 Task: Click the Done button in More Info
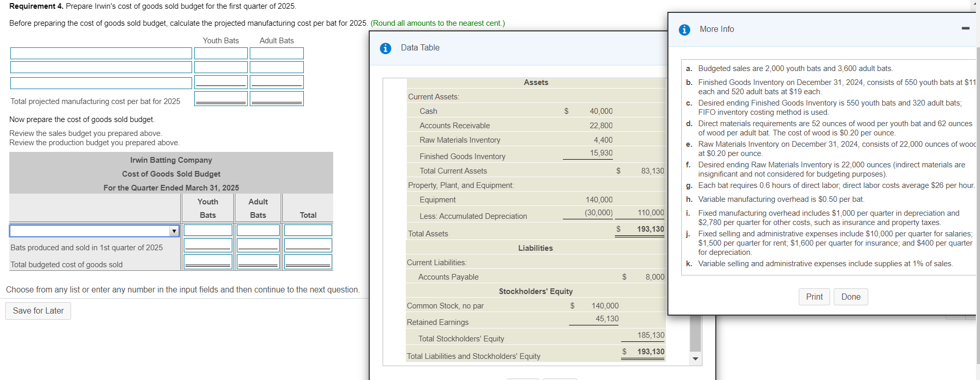tap(851, 297)
